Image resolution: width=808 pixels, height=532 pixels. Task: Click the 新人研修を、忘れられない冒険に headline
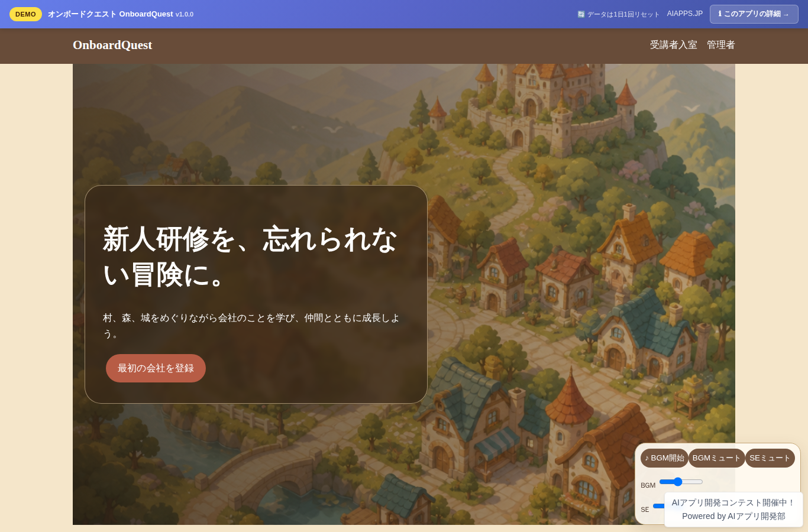point(250,257)
